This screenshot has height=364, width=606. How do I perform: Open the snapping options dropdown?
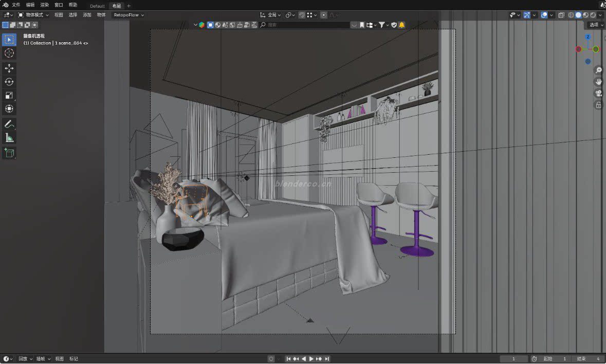pyautogui.click(x=312, y=15)
